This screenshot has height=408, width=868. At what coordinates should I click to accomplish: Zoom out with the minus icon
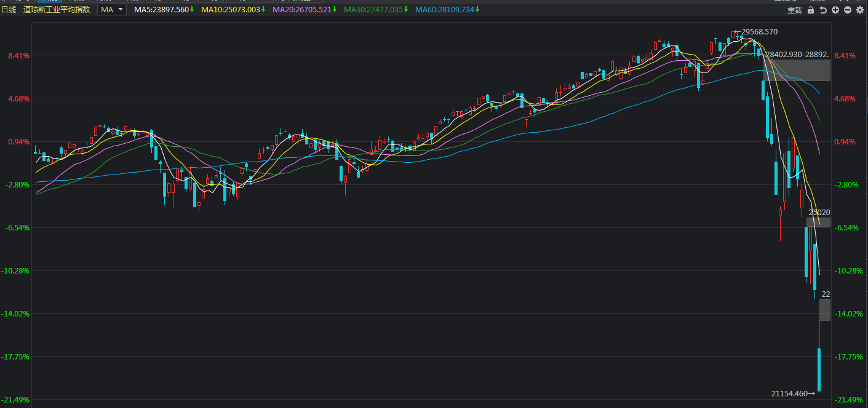click(848, 10)
